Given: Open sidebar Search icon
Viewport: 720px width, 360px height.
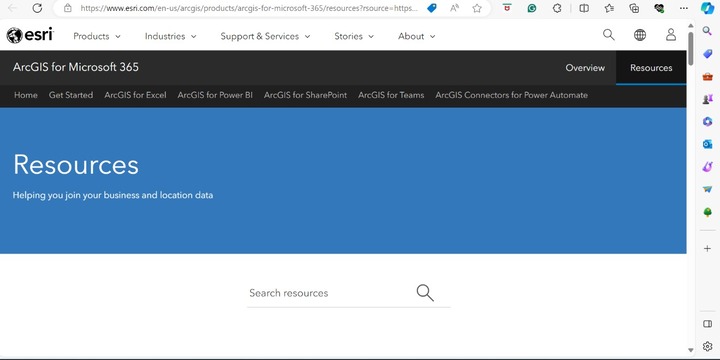Looking at the screenshot, I should pos(707,31).
